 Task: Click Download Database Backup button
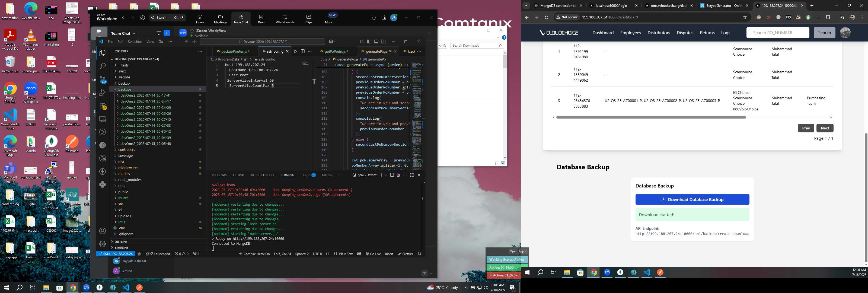tap(692, 199)
